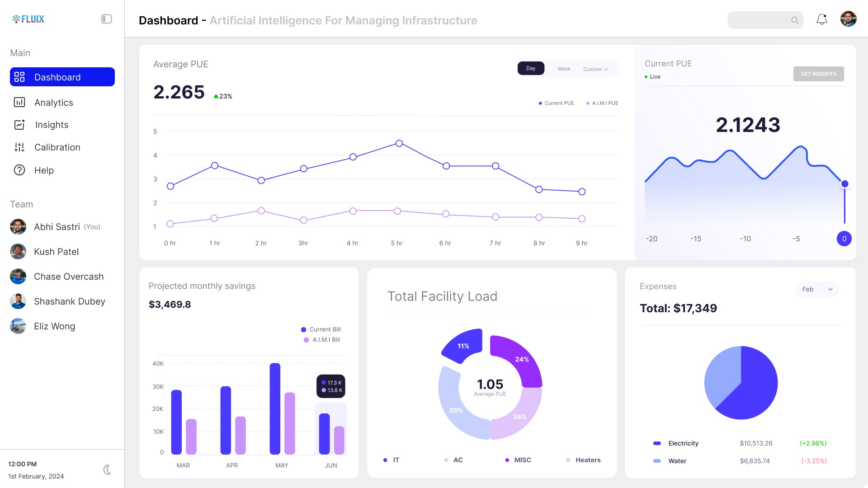This screenshot has width=868, height=488.
Task: Toggle the sidebar collapse control
Action: point(106,19)
